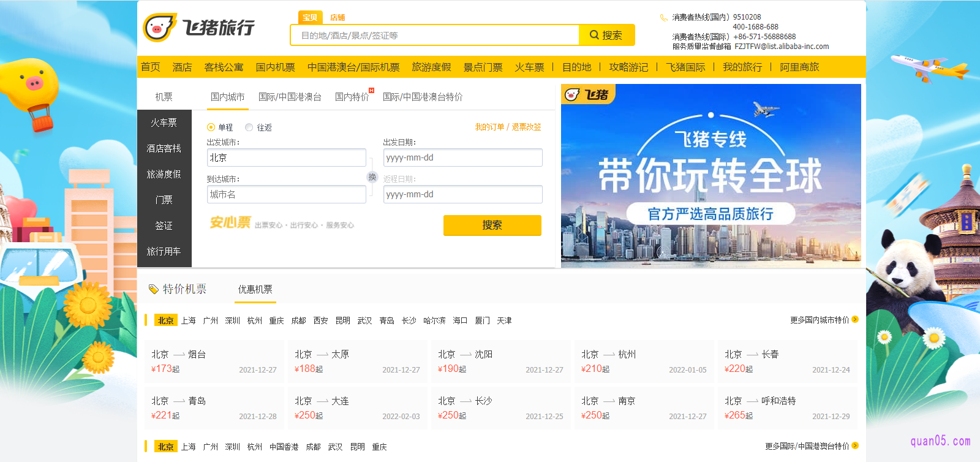
Task: Select 门票 in the side menu
Action: (x=164, y=200)
